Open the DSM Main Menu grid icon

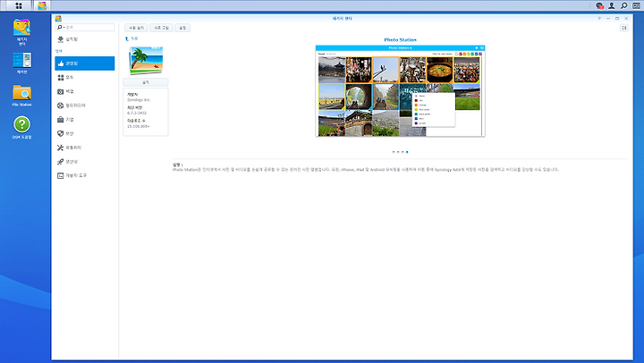coord(19,5)
